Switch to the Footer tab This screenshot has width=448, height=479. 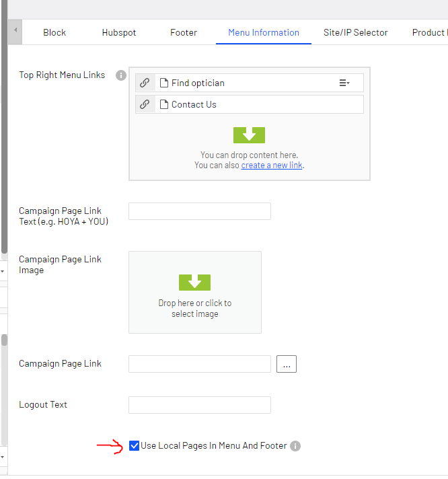point(184,32)
